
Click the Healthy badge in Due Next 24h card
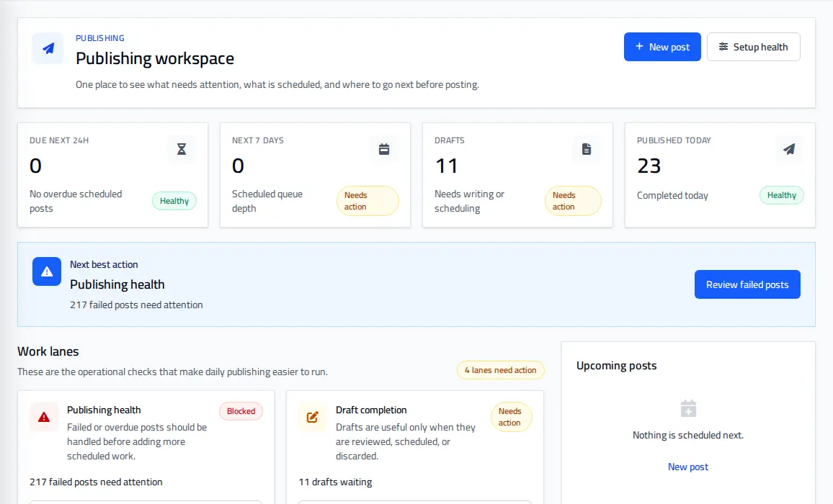pyautogui.click(x=174, y=201)
